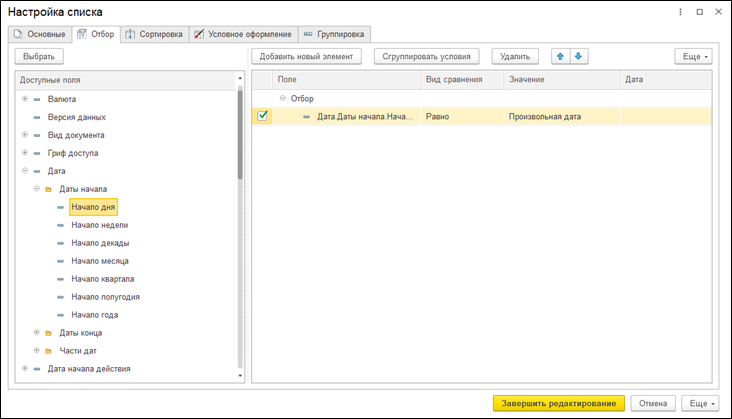Viewport: 732px width, 419px height.
Task: Click the field icon beside Валюта
Action: tap(37, 99)
